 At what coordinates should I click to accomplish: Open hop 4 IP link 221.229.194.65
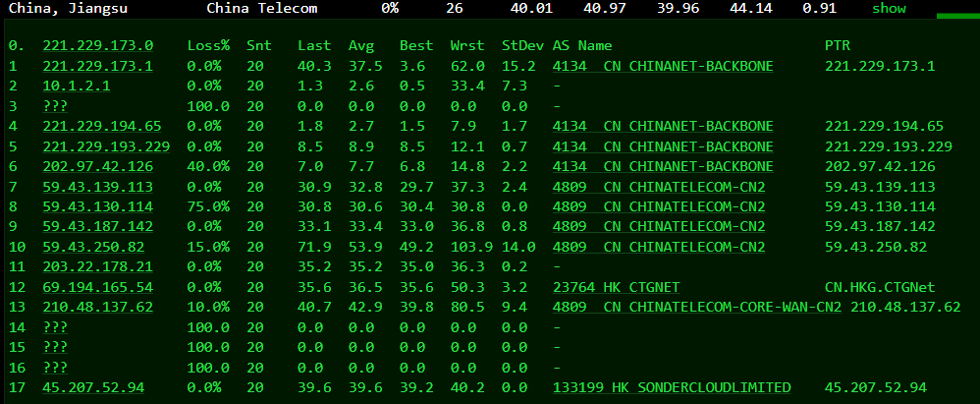pos(102,127)
